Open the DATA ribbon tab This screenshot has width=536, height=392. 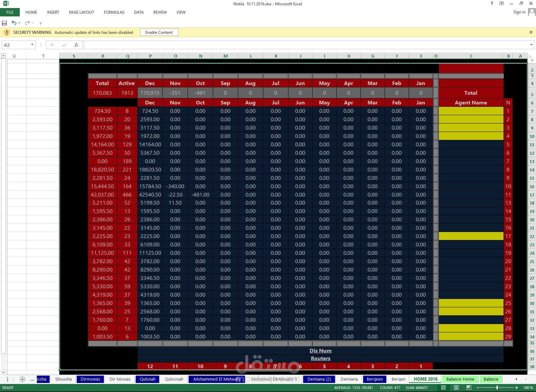pyautogui.click(x=139, y=12)
